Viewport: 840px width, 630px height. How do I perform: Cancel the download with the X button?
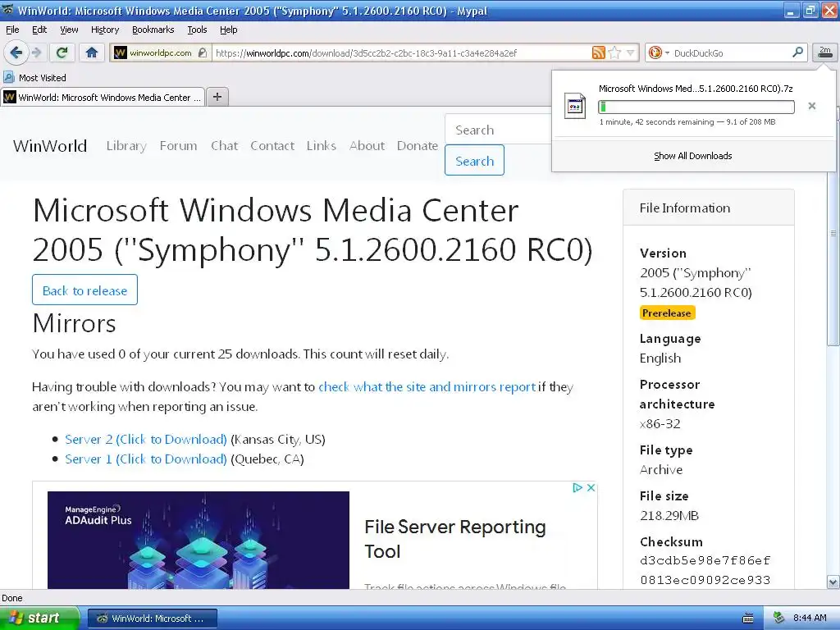812,106
